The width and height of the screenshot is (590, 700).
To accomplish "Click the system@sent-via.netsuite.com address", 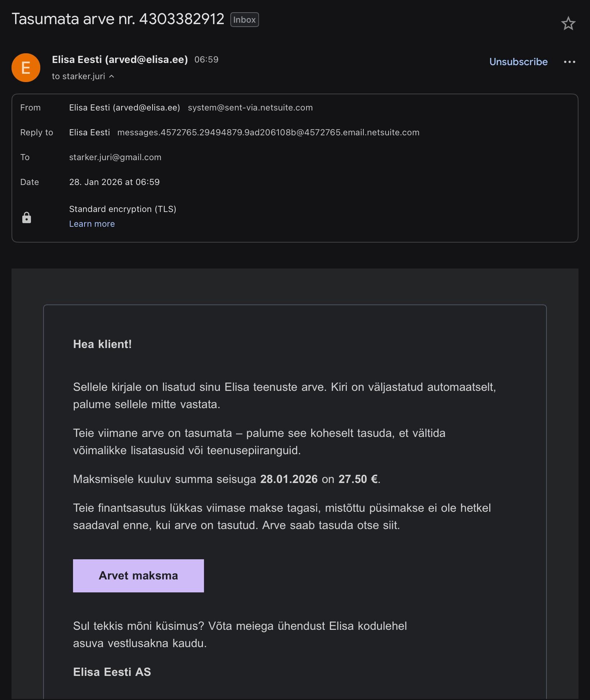I will [x=250, y=108].
